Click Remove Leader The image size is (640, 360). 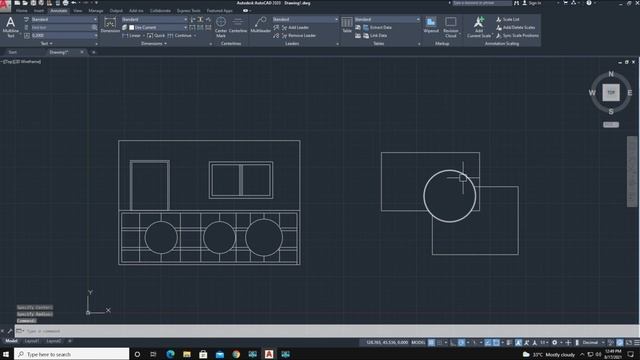tap(298, 36)
